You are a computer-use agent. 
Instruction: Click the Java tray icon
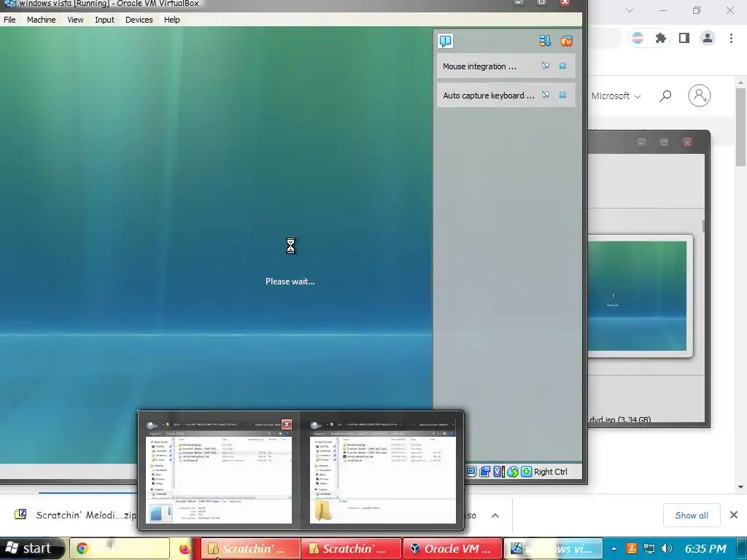coord(631,548)
